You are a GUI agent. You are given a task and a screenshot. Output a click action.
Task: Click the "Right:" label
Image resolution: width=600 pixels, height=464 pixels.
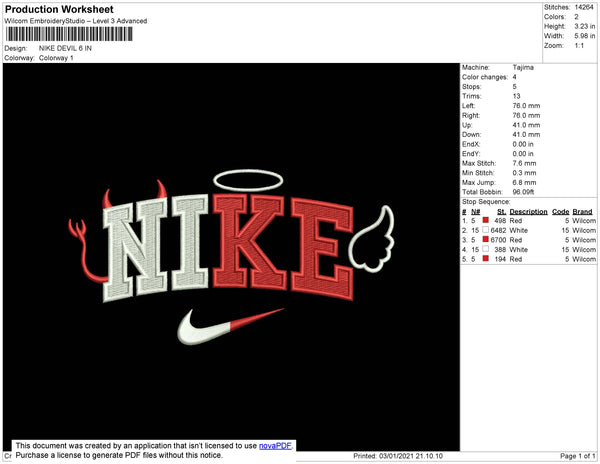click(471, 116)
